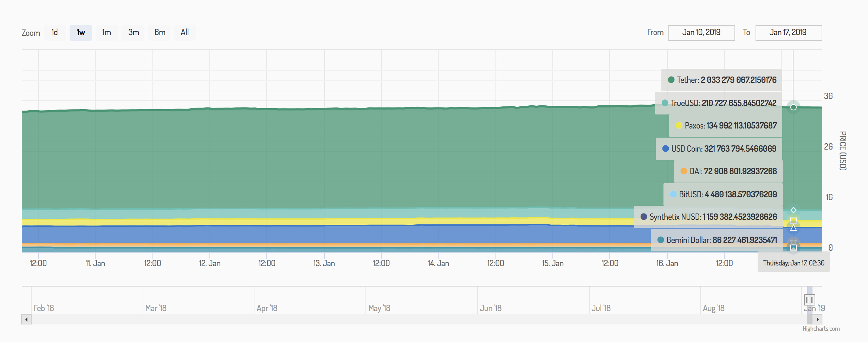Click the 13. Jan x-axis label
868x342 pixels.
tap(324, 263)
